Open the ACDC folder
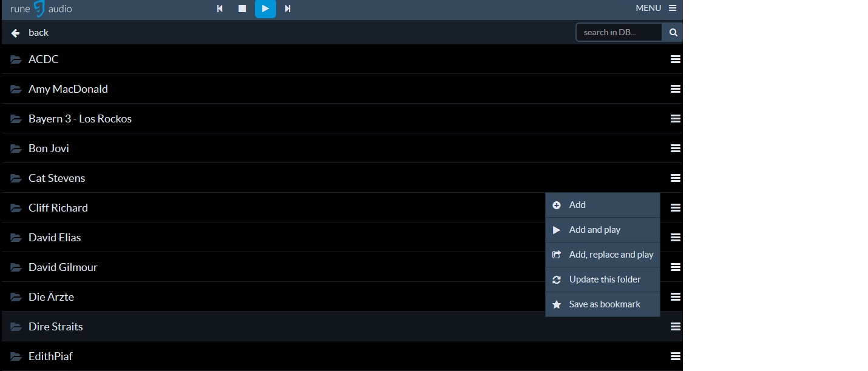This screenshot has width=868, height=371. pos(342,59)
